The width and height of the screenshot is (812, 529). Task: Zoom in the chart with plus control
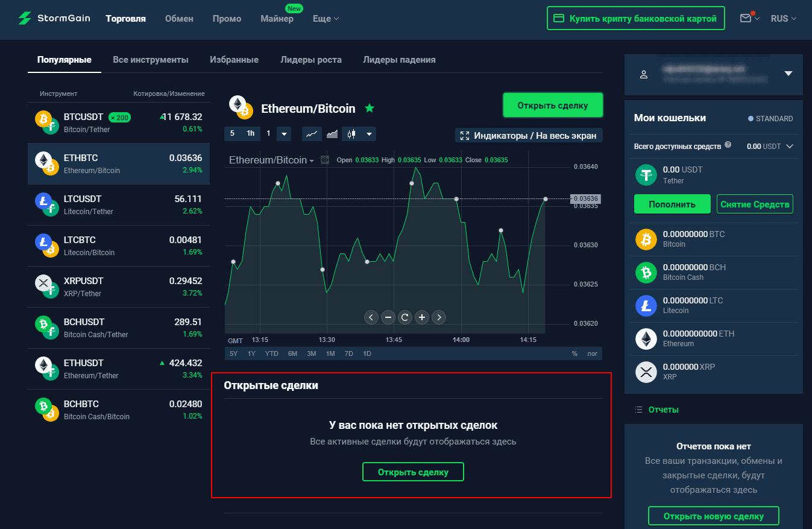(x=422, y=317)
